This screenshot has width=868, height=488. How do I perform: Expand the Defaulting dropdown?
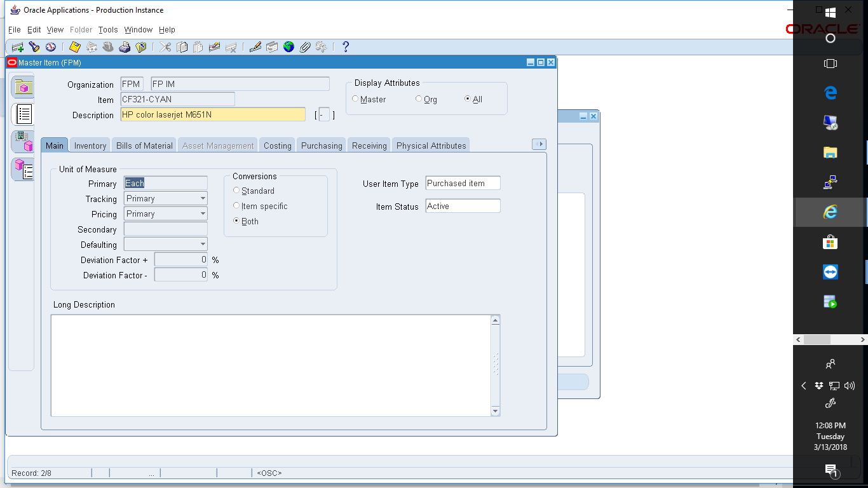(202, 243)
